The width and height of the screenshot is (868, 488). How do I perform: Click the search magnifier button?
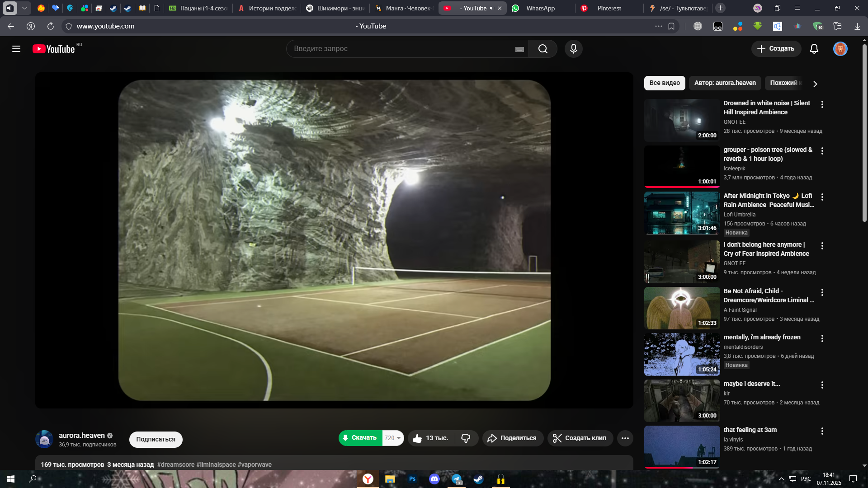[x=542, y=49]
